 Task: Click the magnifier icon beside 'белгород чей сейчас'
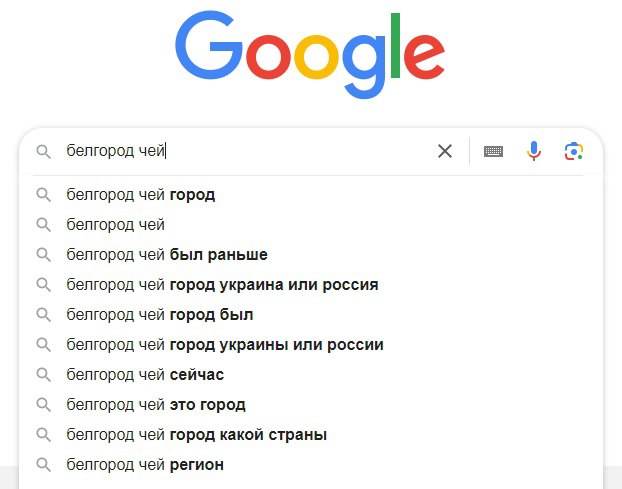43,375
